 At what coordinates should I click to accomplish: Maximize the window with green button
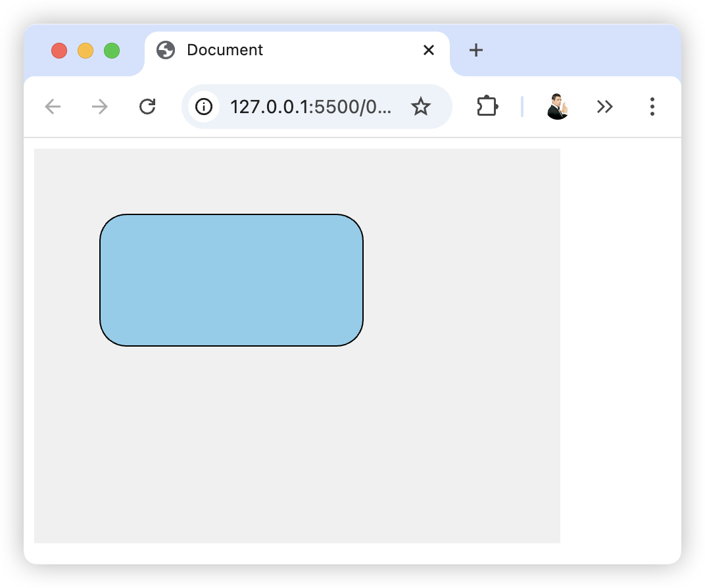(x=112, y=51)
